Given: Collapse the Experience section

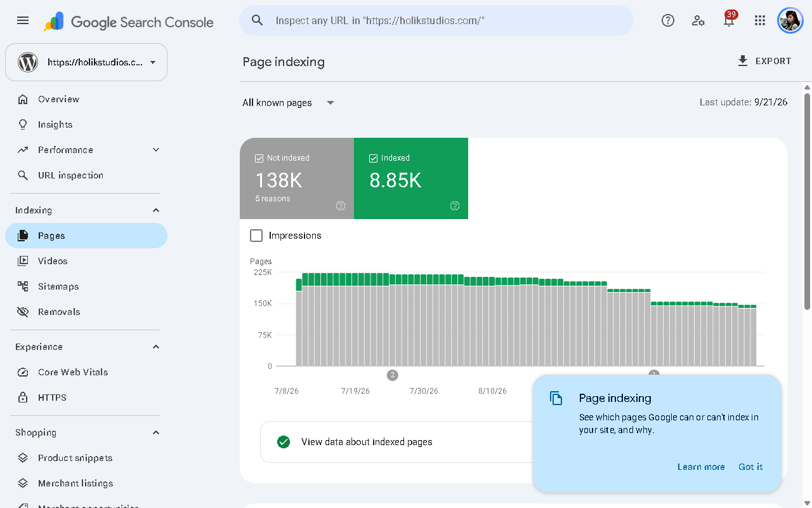Looking at the screenshot, I should point(156,347).
